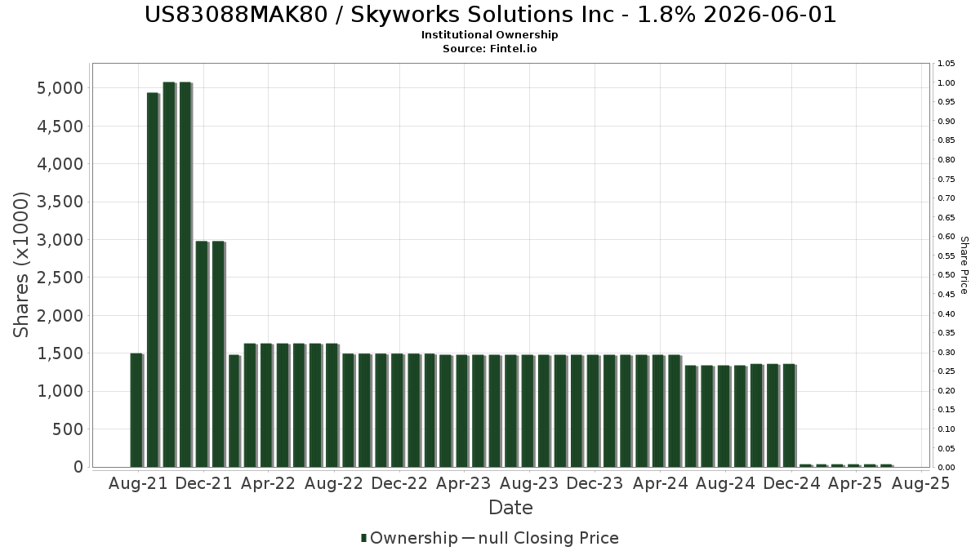The width and height of the screenshot is (980, 551).
Task: Click the 4,500 shares axis value
Action: click(61, 126)
